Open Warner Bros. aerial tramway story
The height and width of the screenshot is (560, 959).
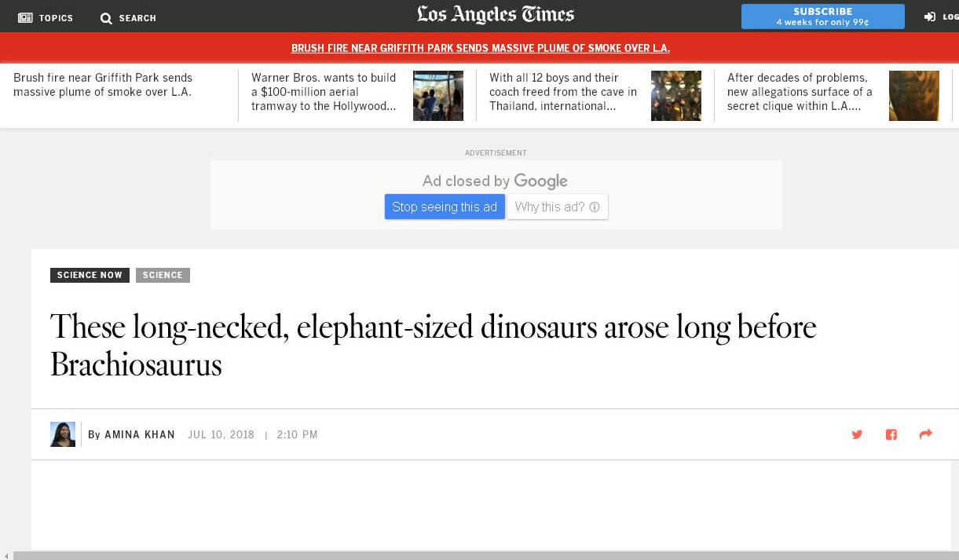[x=324, y=92]
